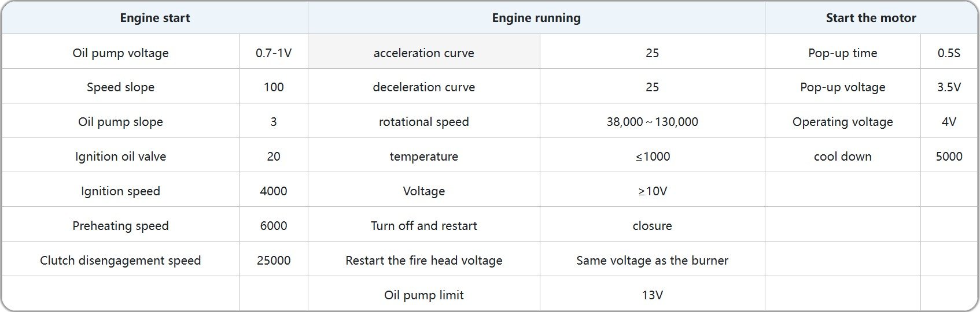This screenshot has height=312, width=980.
Task: Click the Start the motor header
Action: (871, 18)
